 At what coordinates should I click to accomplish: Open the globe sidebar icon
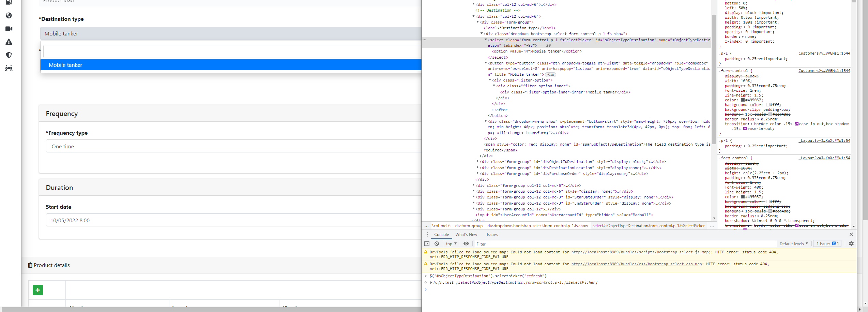9,16
